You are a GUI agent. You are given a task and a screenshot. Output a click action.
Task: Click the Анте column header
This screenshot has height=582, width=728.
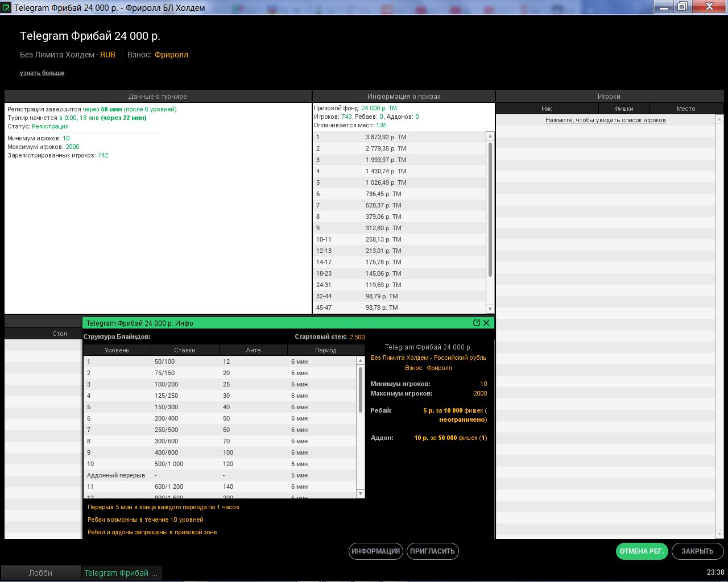pyautogui.click(x=253, y=350)
